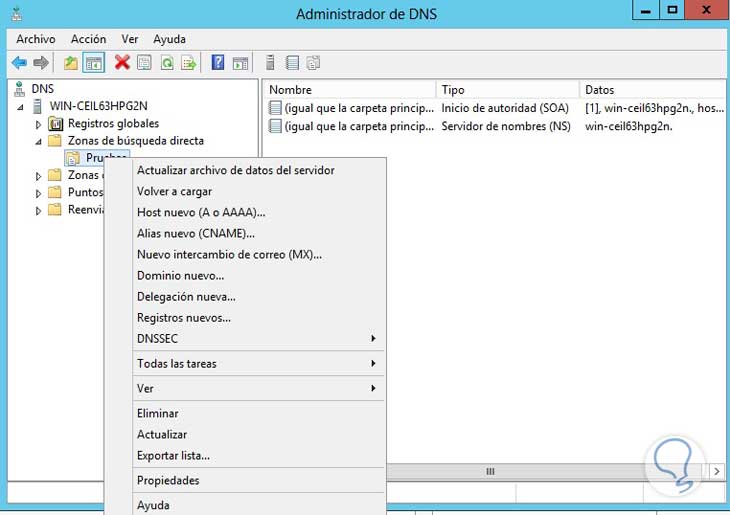Go up one level using folder-arrow icon
The image size is (730, 515).
(x=71, y=63)
